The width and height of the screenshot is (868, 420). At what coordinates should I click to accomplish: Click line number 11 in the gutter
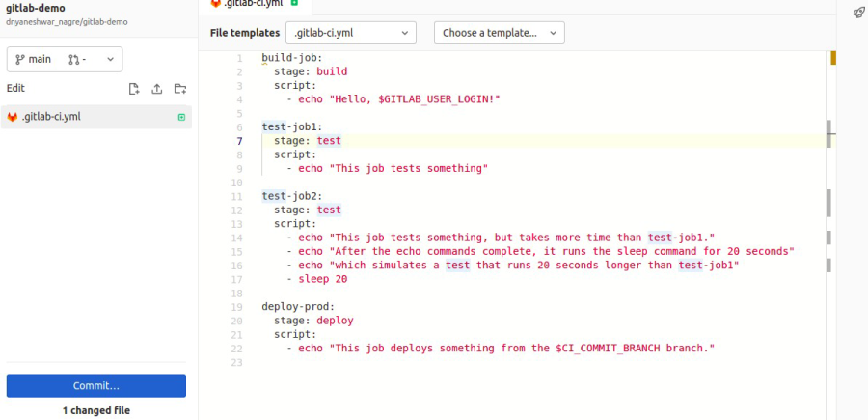[237, 196]
